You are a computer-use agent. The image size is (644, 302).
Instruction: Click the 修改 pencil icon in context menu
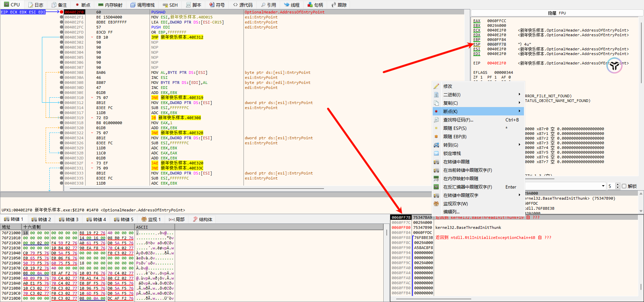pyautogui.click(x=436, y=86)
